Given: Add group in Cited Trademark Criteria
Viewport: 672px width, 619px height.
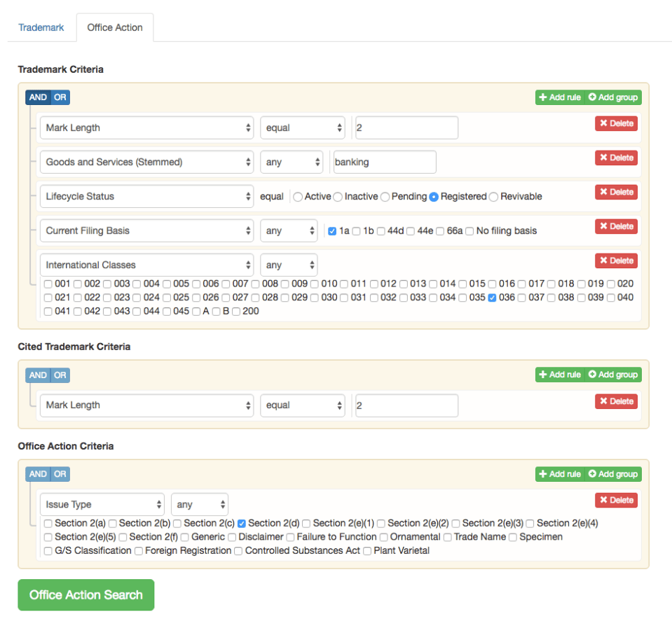Looking at the screenshot, I should tap(614, 375).
